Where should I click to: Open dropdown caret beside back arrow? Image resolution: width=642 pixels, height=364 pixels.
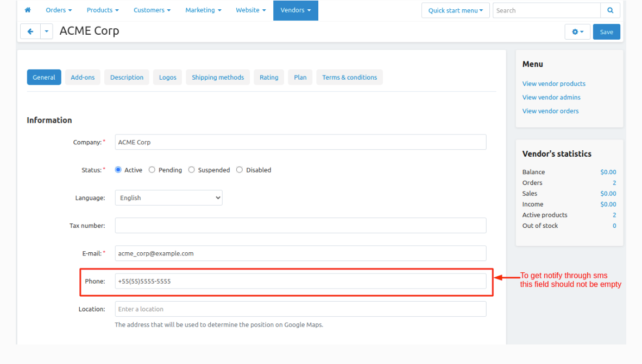tap(47, 31)
